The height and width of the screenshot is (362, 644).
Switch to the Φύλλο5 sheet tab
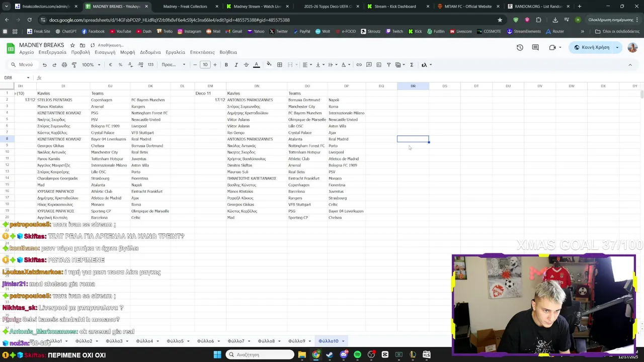pos(175,341)
